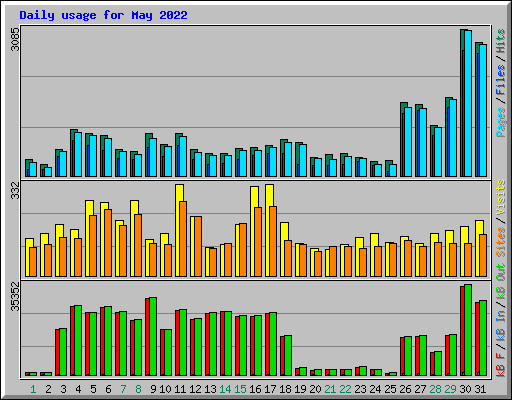512x400 pixels.
Task: Click the orange sites bar for day 31
Action: pyautogui.click(x=483, y=255)
